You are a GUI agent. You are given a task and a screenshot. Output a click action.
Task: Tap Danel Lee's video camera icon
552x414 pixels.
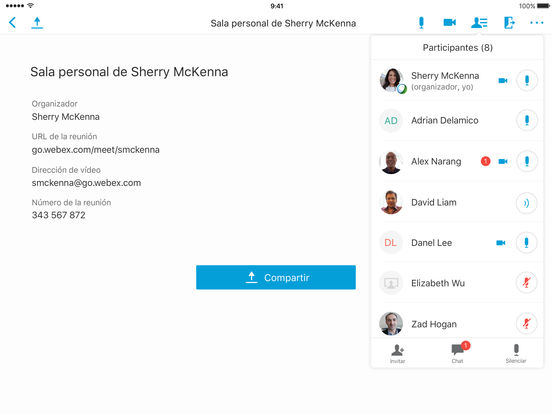pyautogui.click(x=501, y=243)
